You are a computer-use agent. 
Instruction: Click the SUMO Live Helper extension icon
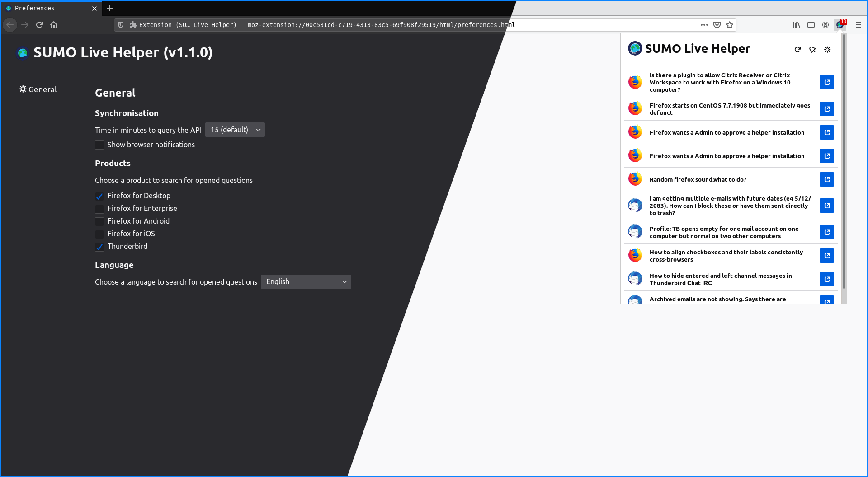click(840, 25)
